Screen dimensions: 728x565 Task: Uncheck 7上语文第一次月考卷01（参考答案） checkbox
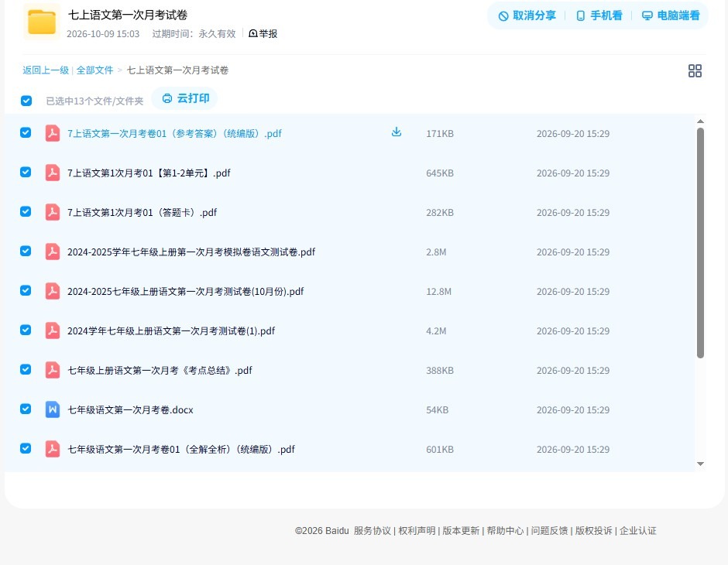(26, 132)
